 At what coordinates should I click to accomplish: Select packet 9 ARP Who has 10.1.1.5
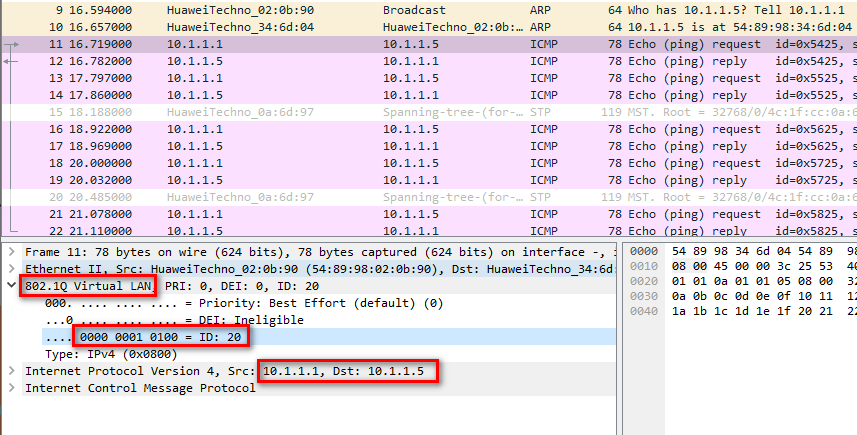(x=430, y=10)
